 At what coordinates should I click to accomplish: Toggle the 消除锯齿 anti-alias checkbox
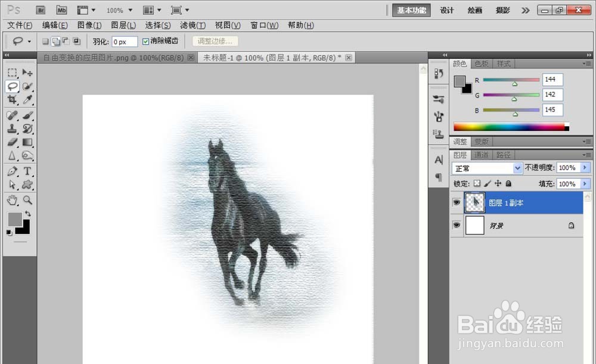(x=145, y=42)
